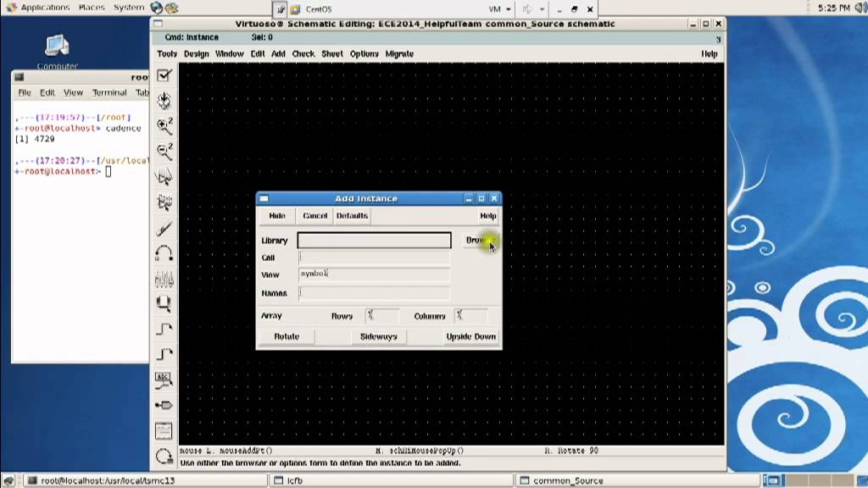Click the Repeat command toolbar icon

click(164, 457)
